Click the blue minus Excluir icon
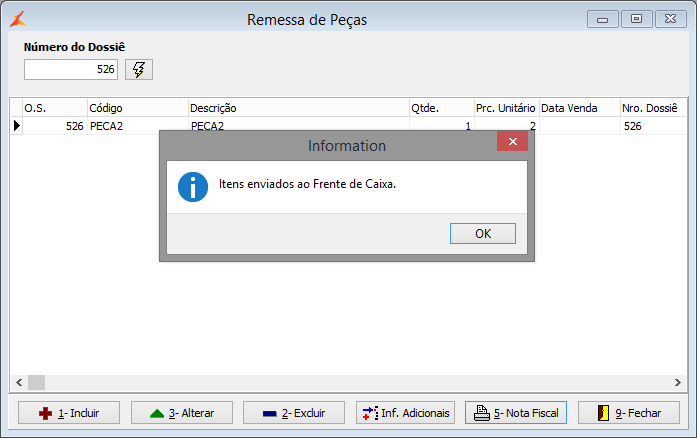697x438 pixels. [x=270, y=414]
